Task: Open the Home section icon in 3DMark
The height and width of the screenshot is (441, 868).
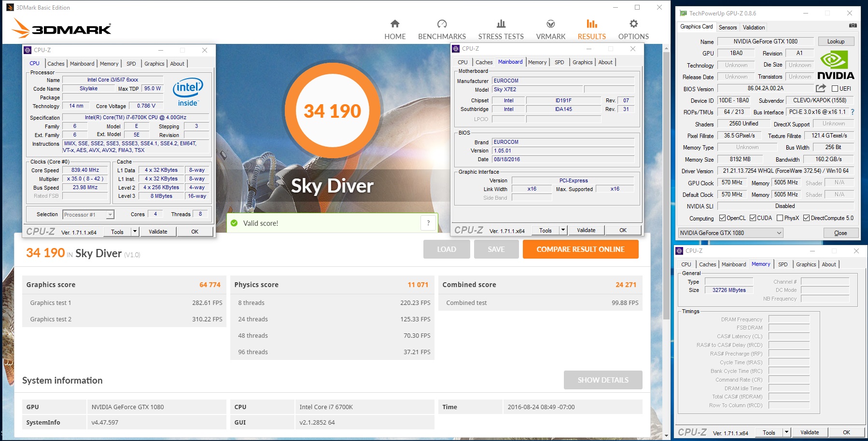Action: point(395,24)
